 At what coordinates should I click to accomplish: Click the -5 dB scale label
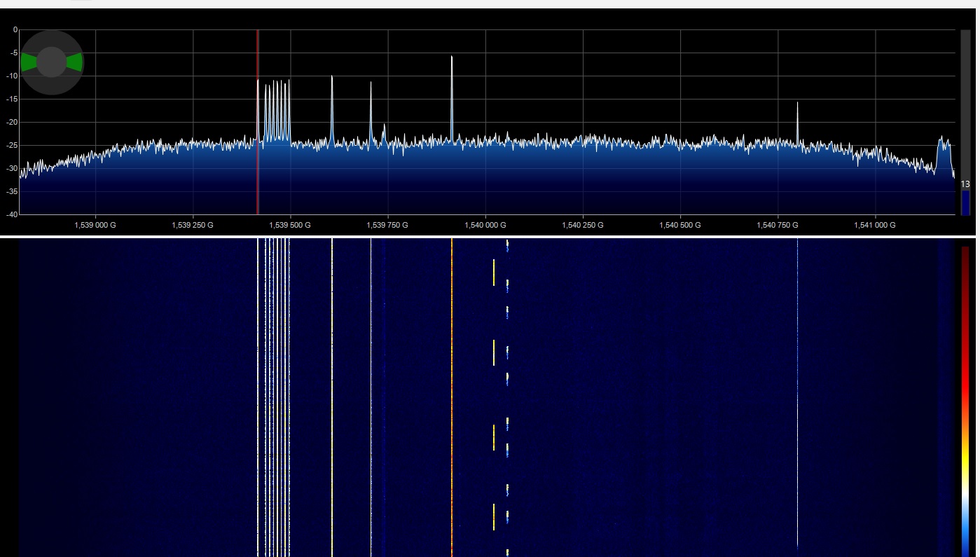point(13,53)
